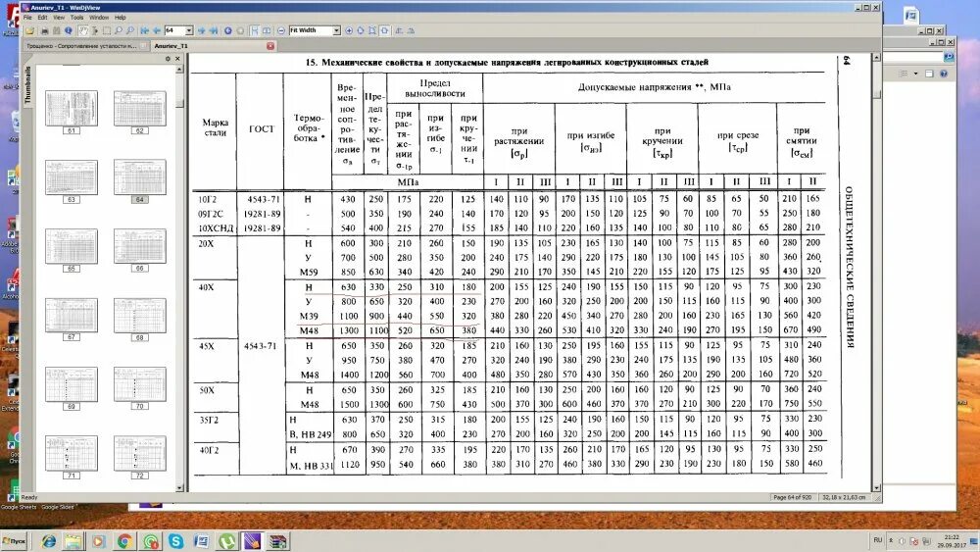
Task: Go to the last page
Action: point(213,30)
